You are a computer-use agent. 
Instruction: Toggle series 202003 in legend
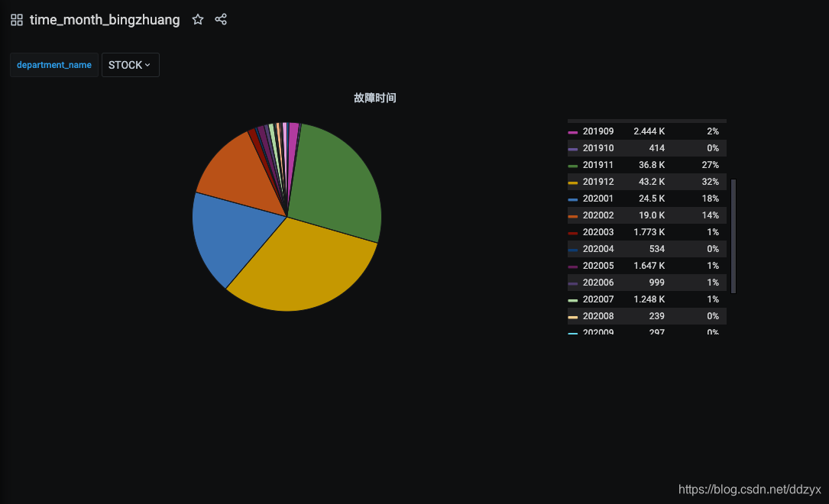click(598, 232)
